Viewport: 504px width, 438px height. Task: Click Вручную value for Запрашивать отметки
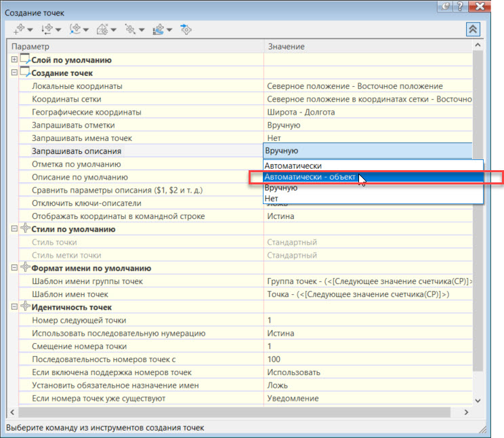283,125
